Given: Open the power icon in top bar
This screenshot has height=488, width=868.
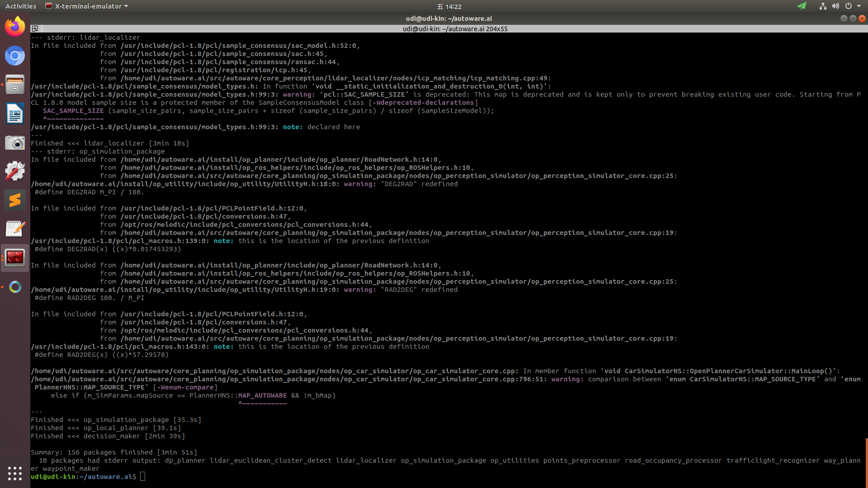Looking at the screenshot, I should (x=849, y=6).
